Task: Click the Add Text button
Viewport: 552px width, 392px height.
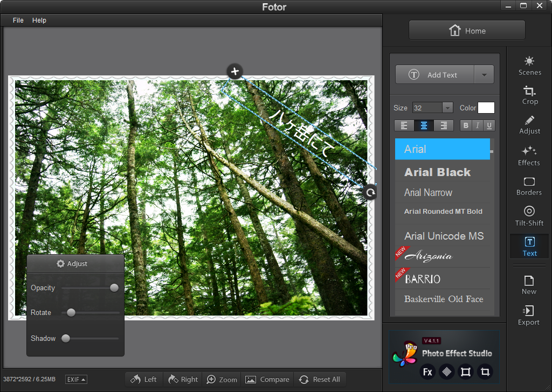Action: [435, 74]
